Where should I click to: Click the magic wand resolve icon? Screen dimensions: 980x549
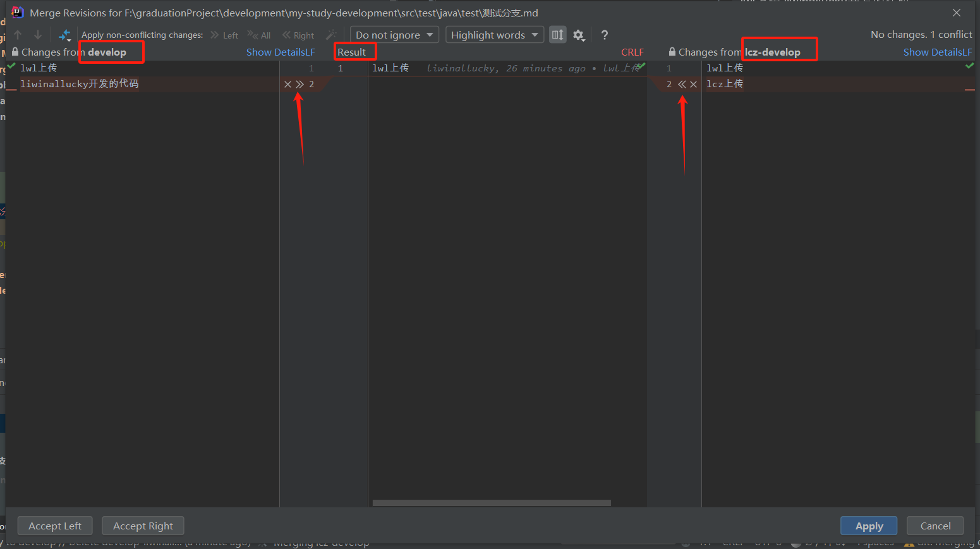(330, 35)
